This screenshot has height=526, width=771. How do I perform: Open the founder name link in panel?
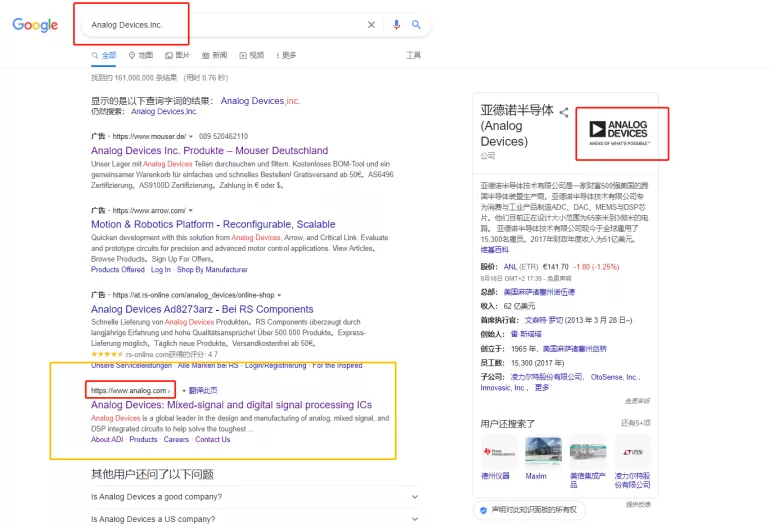pyautogui.click(x=526, y=334)
